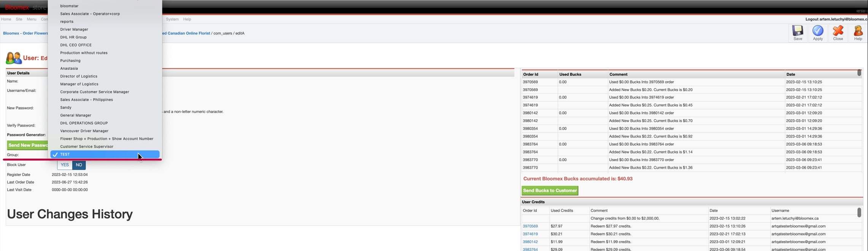Click Last Order Date value 2023-06-27 15:42:26
The width and height of the screenshot is (868, 251).
(70, 182)
